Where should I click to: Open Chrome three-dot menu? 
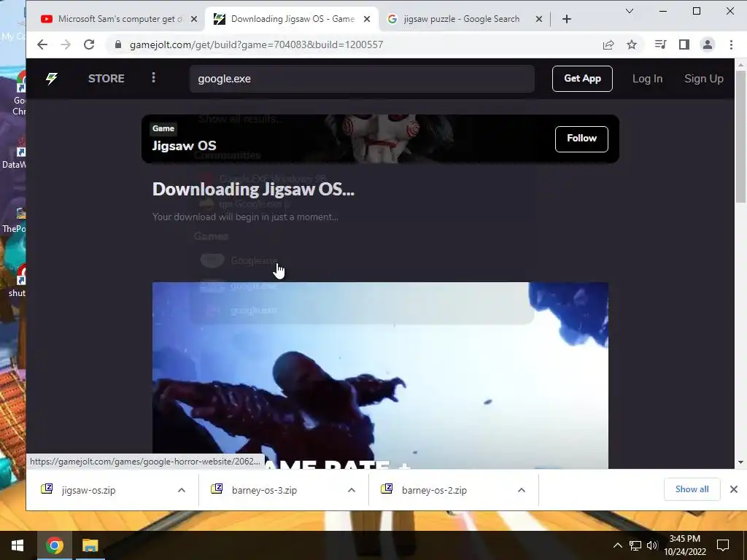tap(731, 44)
